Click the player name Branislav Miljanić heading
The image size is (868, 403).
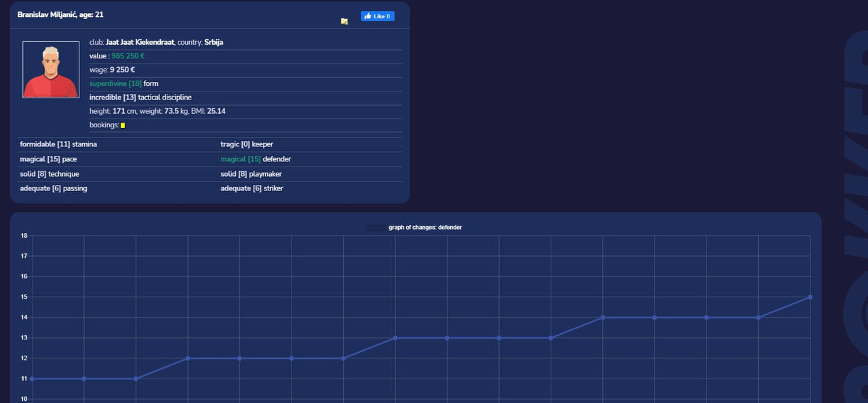coord(60,14)
